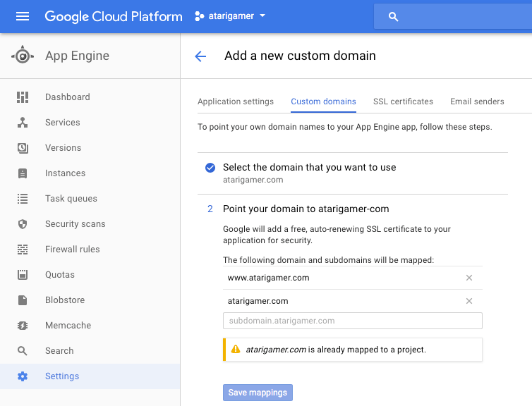Remove www.atarigamer.com mapping with X
532x406 pixels.
[x=469, y=278]
